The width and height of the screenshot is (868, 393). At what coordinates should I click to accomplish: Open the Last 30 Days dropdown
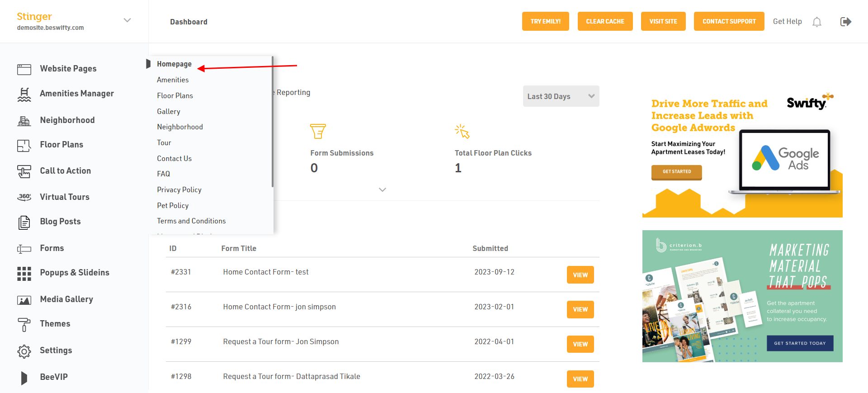[561, 96]
